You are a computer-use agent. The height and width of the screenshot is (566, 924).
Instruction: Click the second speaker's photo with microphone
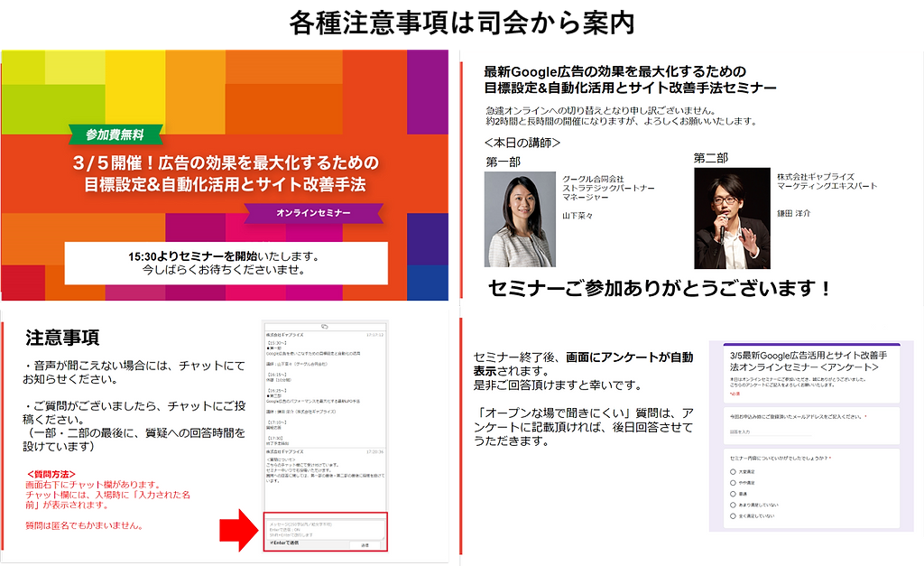coord(732,218)
